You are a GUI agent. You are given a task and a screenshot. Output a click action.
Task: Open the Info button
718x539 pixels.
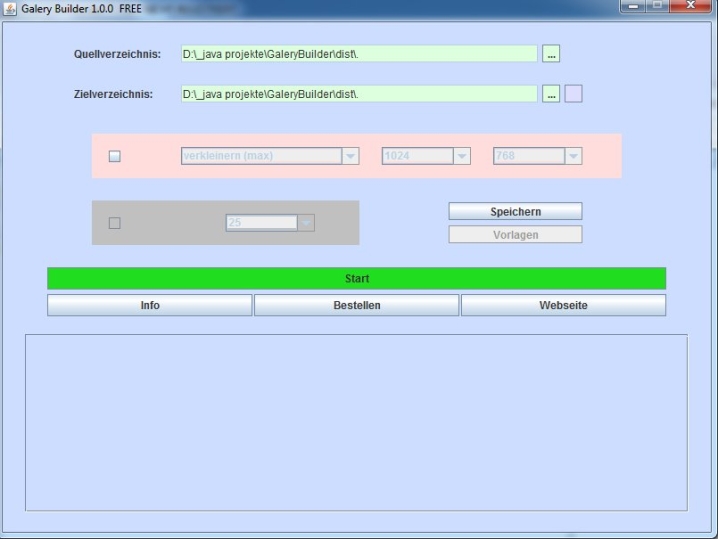click(150, 305)
